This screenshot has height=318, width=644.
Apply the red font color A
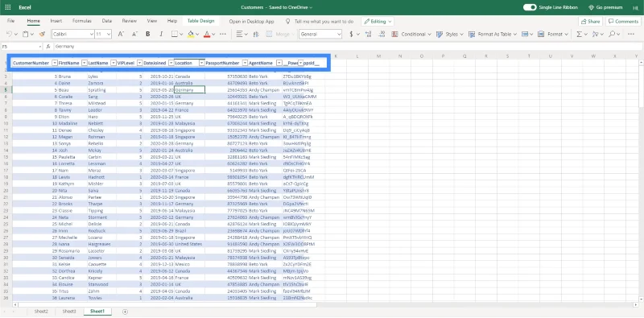point(207,34)
